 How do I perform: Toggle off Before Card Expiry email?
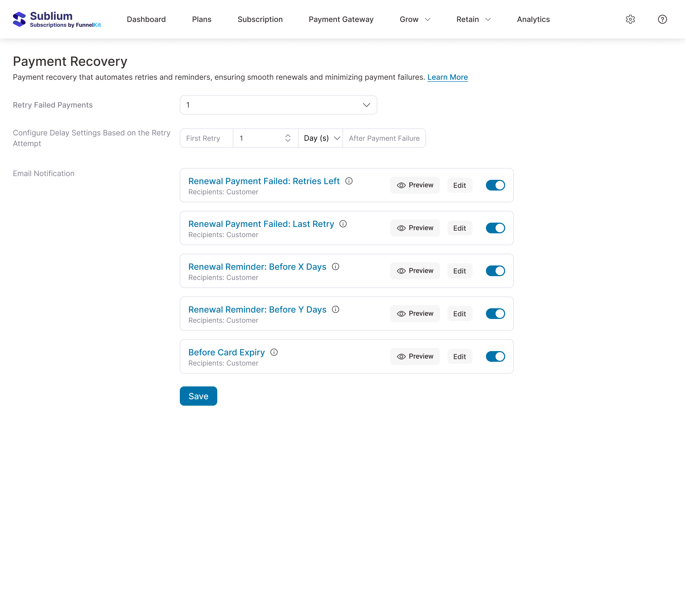(x=495, y=356)
